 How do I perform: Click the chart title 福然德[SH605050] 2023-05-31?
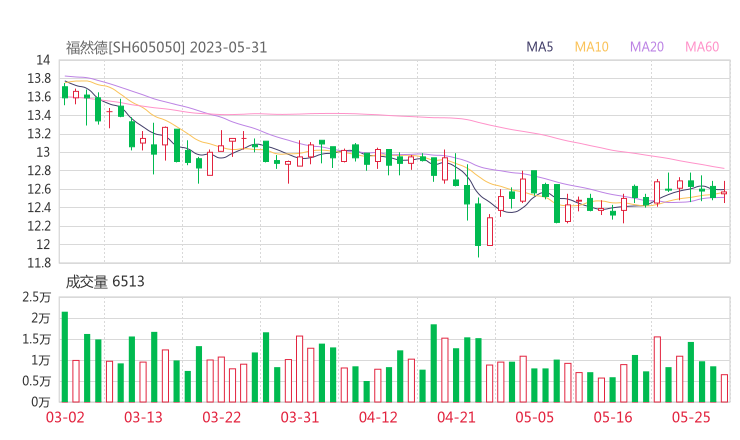pos(167,48)
